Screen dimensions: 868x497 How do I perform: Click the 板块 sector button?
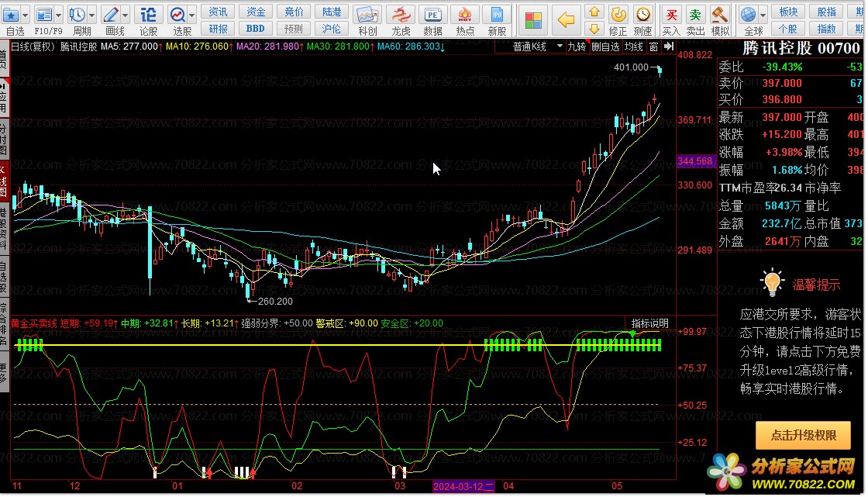coord(788,12)
